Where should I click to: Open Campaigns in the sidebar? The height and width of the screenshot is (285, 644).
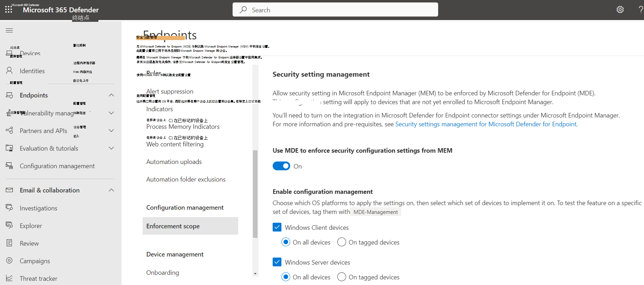click(x=35, y=261)
